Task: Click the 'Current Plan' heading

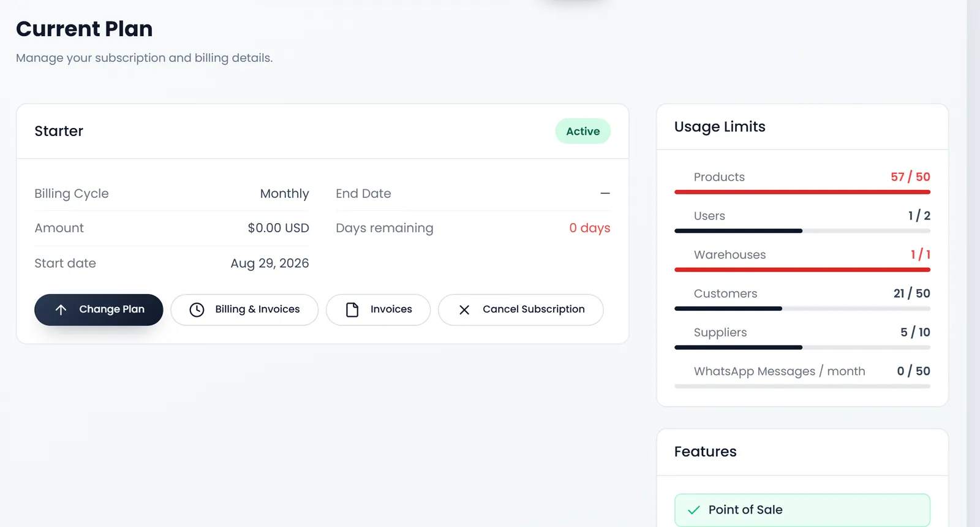Action: pos(85,29)
